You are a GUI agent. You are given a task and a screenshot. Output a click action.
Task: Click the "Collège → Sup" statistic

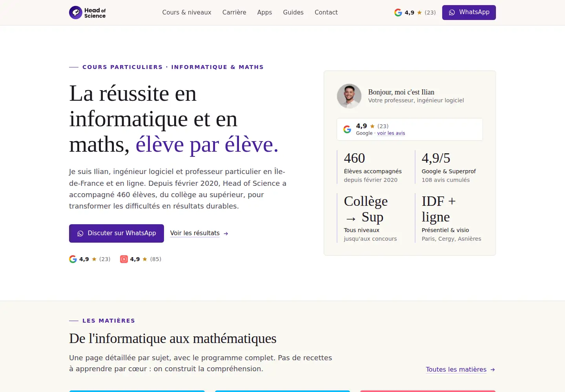[366, 209]
